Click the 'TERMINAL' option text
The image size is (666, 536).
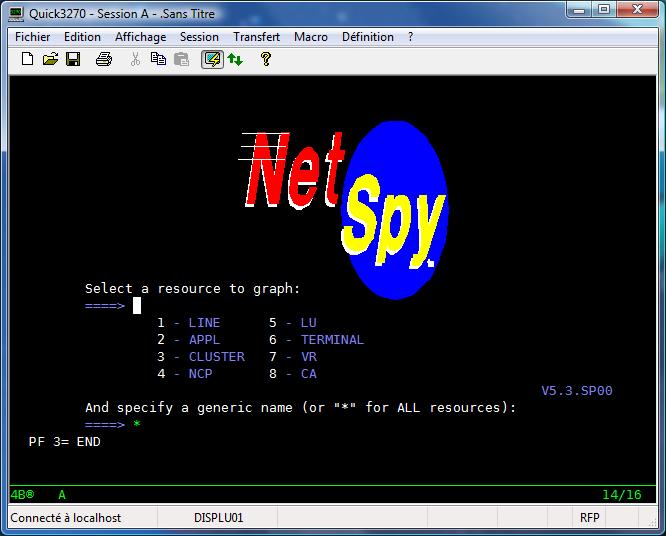click(333, 340)
